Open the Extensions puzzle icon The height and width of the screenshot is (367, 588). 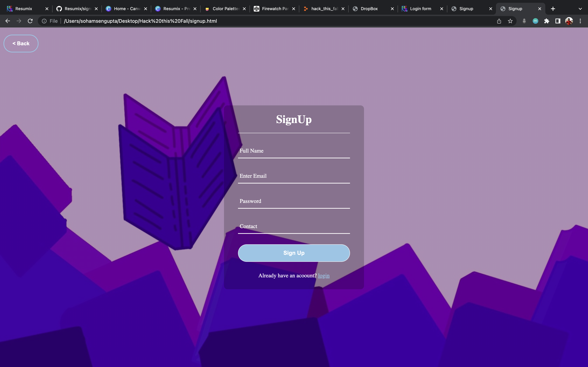click(547, 21)
